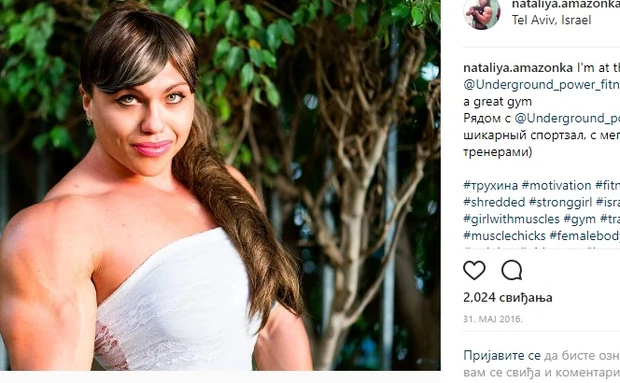
Task: Open the #motivation hashtag
Action: 556,185
